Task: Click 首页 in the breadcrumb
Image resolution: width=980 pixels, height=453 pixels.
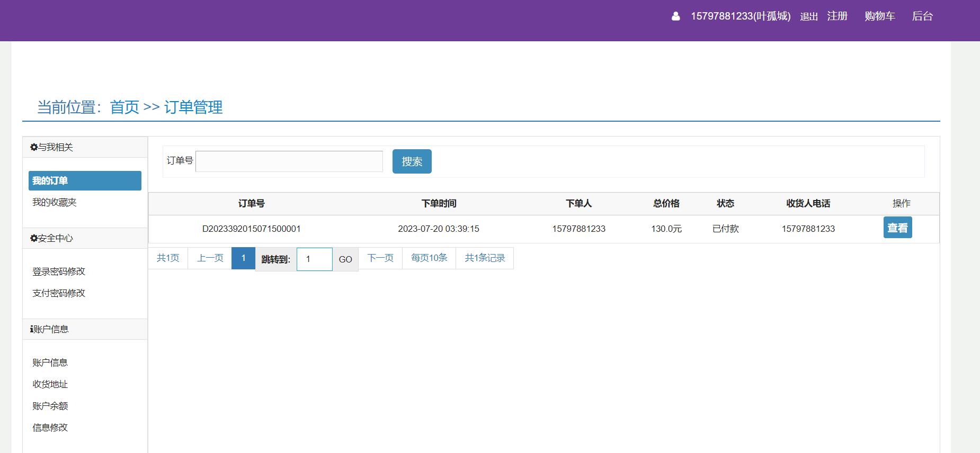Action: pyautogui.click(x=124, y=107)
